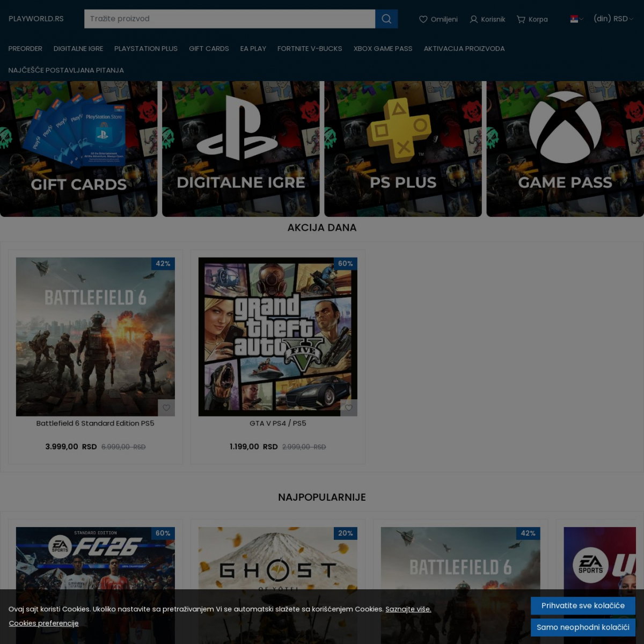This screenshot has height=644, width=644.
Task: Open the PREORDER menu item
Action: 25,48
